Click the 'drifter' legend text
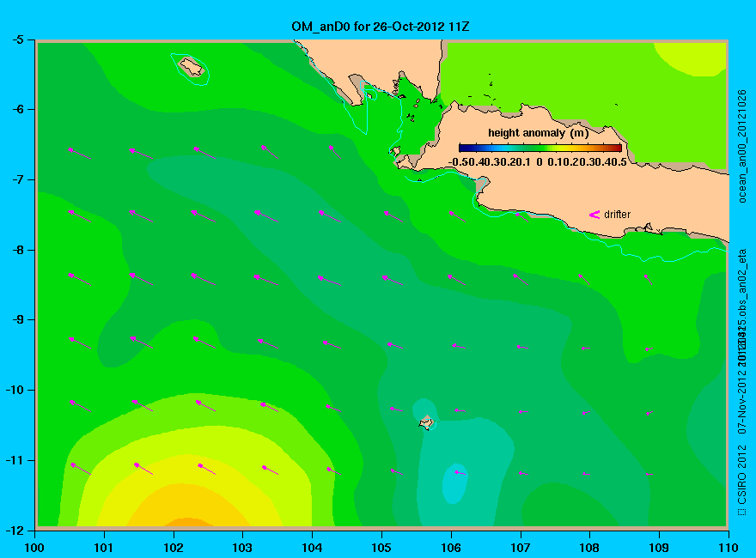 [x=617, y=215]
